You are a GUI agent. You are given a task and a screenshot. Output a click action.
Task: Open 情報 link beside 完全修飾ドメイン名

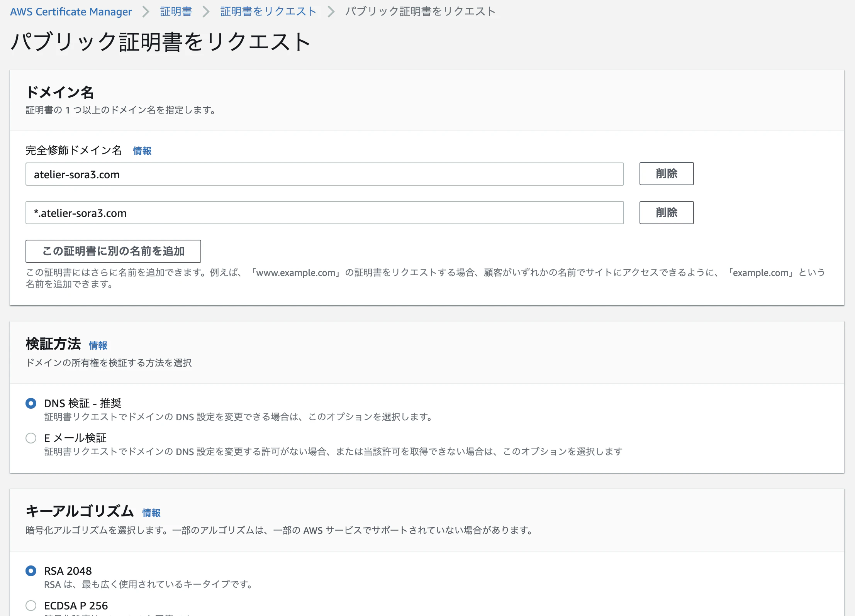[142, 151]
